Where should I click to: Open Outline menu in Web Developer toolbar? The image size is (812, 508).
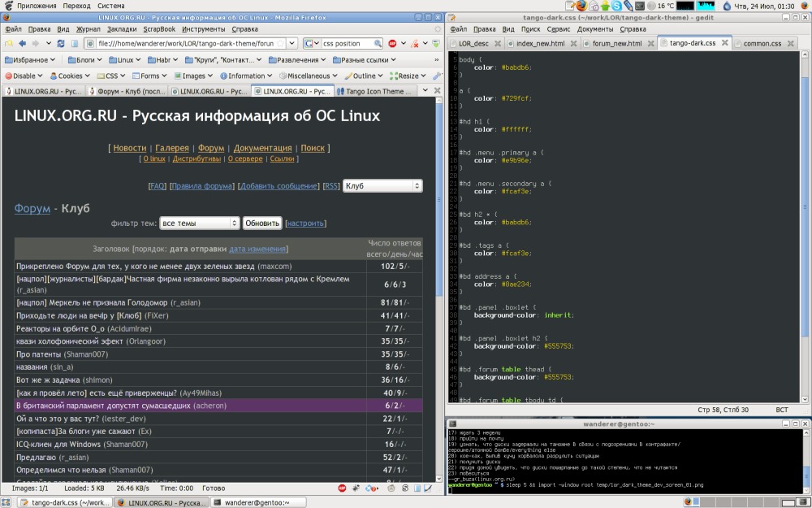click(x=364, y=76)
